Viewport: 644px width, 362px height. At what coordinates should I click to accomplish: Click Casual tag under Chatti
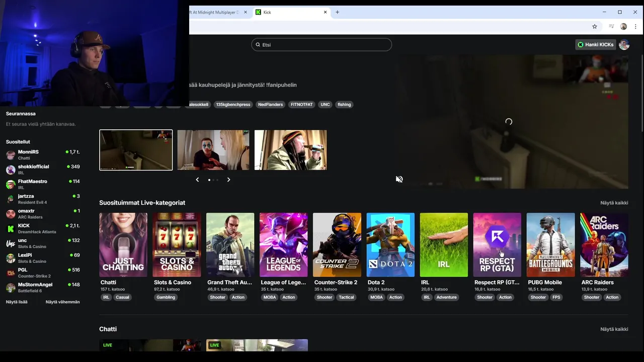pyautogui.click(x=122, y=297)
